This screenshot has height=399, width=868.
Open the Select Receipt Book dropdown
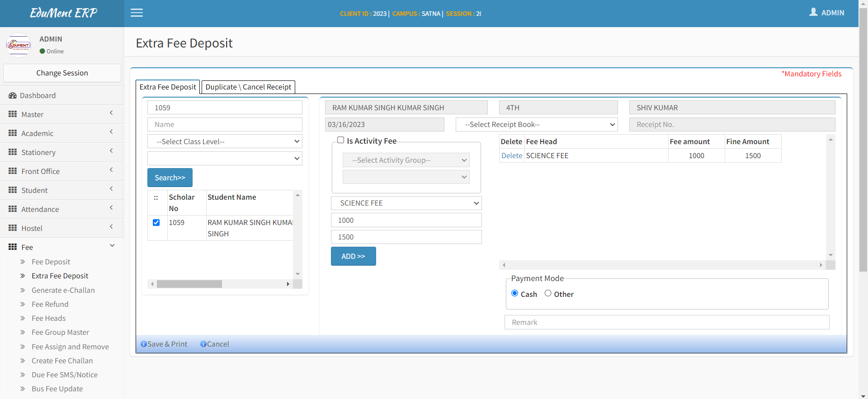click(x=537, y=125)
